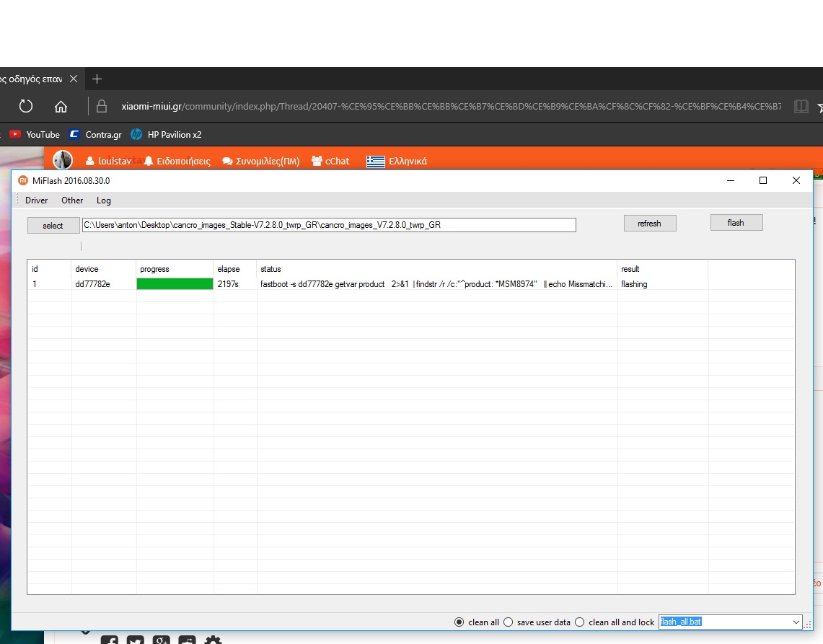Screen dimensions: 823x644
Task: Open the HP Pavilion x2 bookmark
Action: point(166,134)
